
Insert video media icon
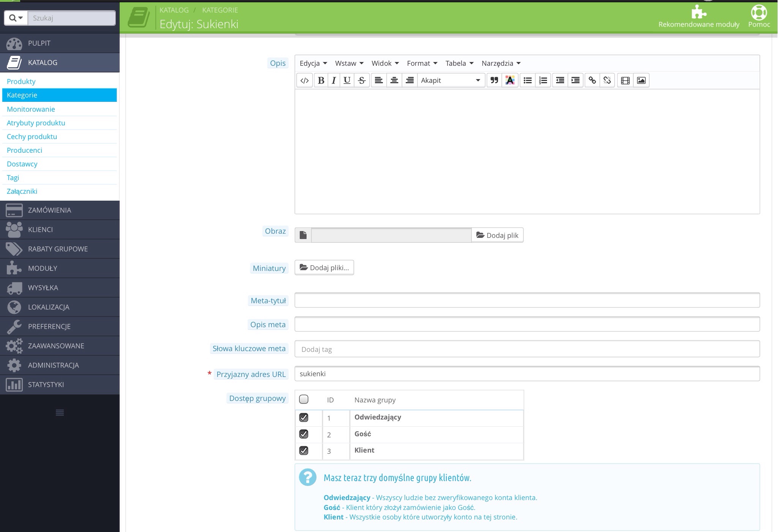coord(625,80)
